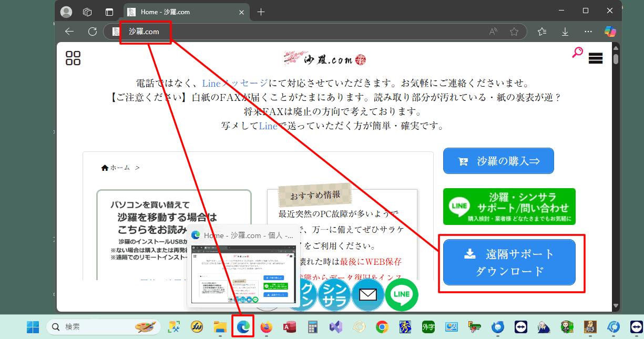Screen dimensions: 644x339
Task: Open the tab actions menu icon
Action: pyautogui.click(x=109, y=12)
